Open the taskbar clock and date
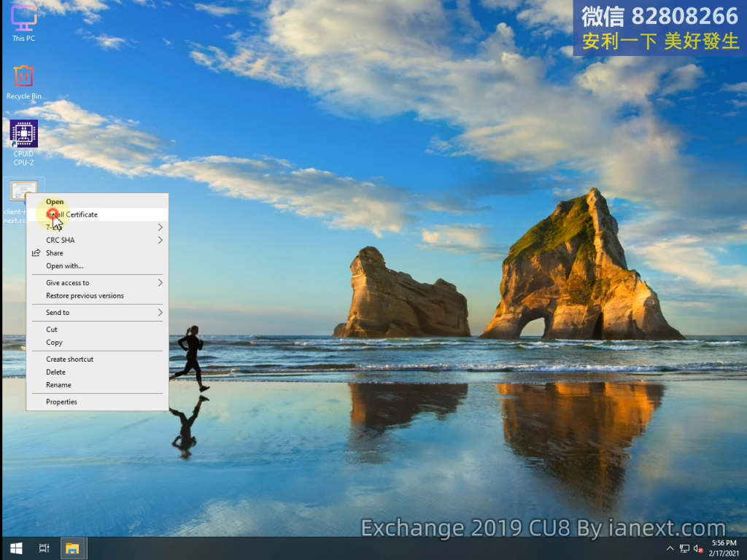Viewport: 747px width, 560px height. [x=724, y=548]
